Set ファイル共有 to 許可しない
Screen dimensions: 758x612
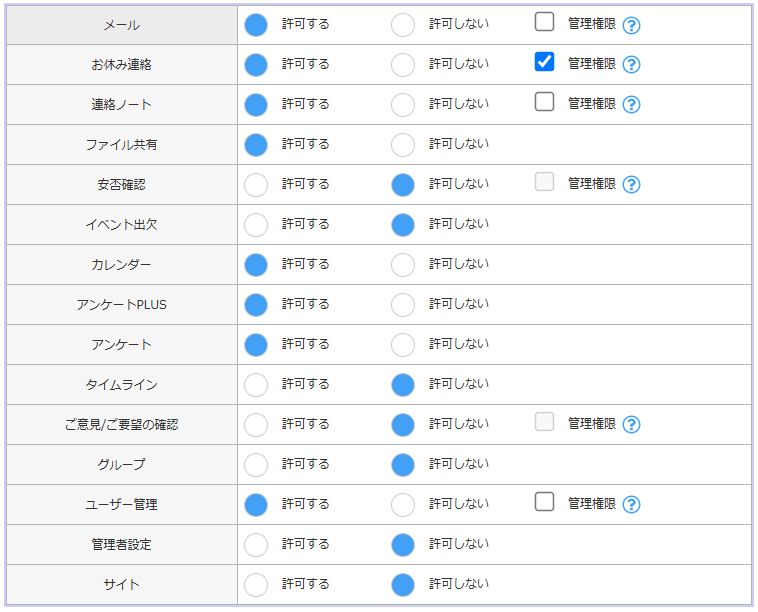point(403,145)
